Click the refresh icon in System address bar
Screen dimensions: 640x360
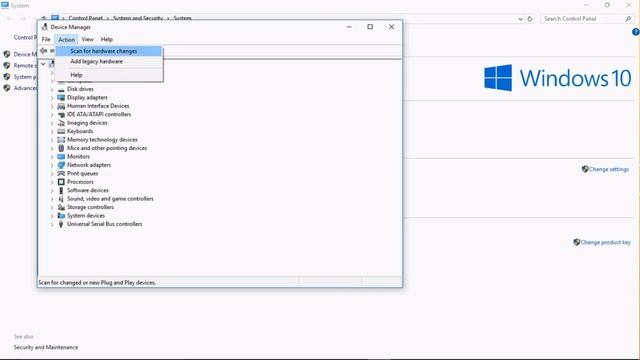coord(530,19)
